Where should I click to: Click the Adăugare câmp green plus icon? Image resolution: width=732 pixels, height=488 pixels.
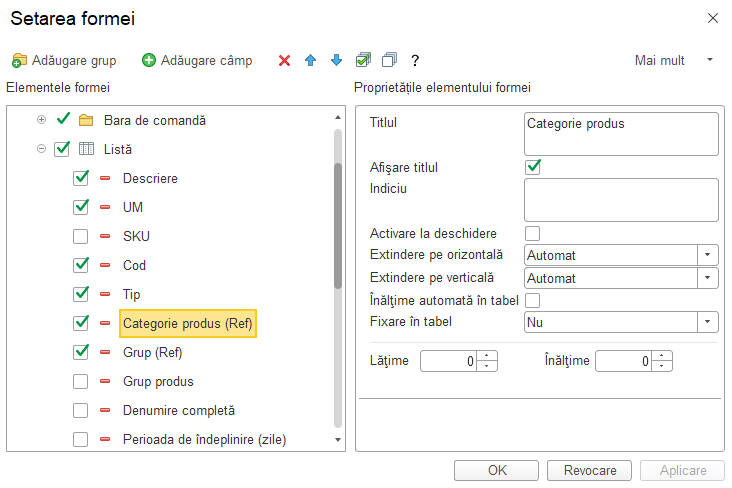pos(149,60)
